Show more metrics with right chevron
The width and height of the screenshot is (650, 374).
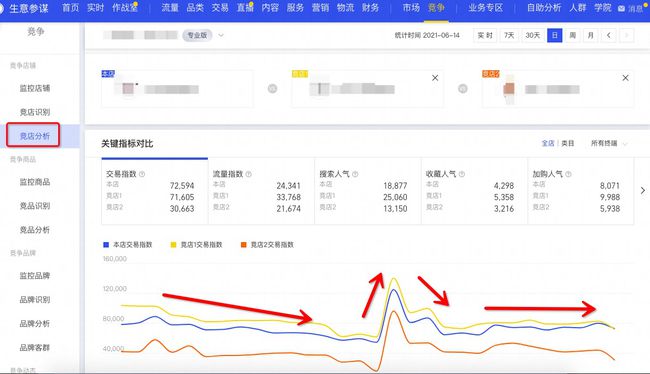pyautogui.click(x=643, y=190)
